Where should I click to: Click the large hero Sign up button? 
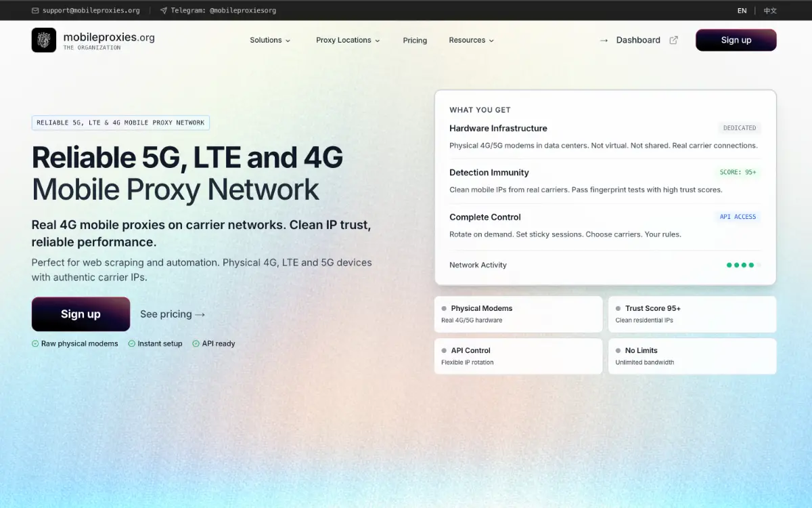(81, 314)
